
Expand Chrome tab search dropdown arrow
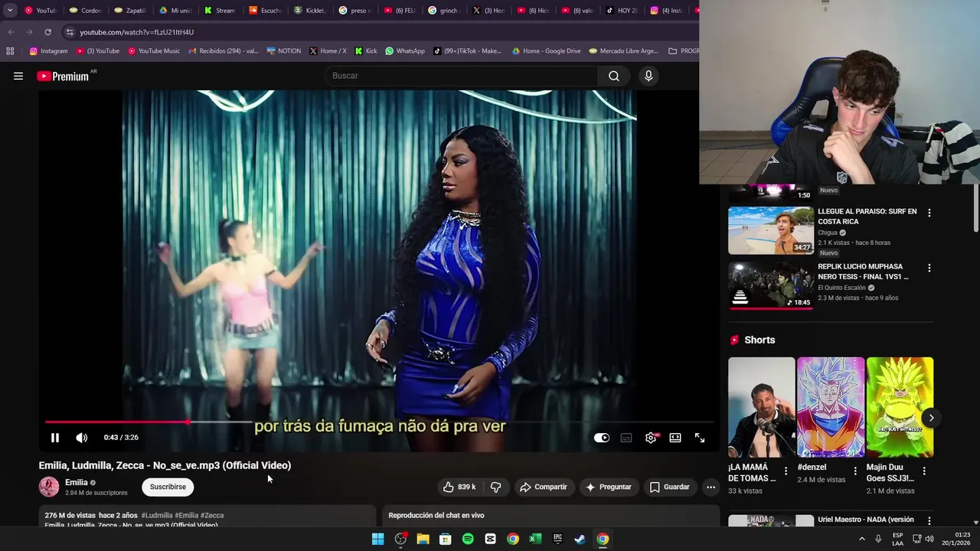(x=10, y=11)
